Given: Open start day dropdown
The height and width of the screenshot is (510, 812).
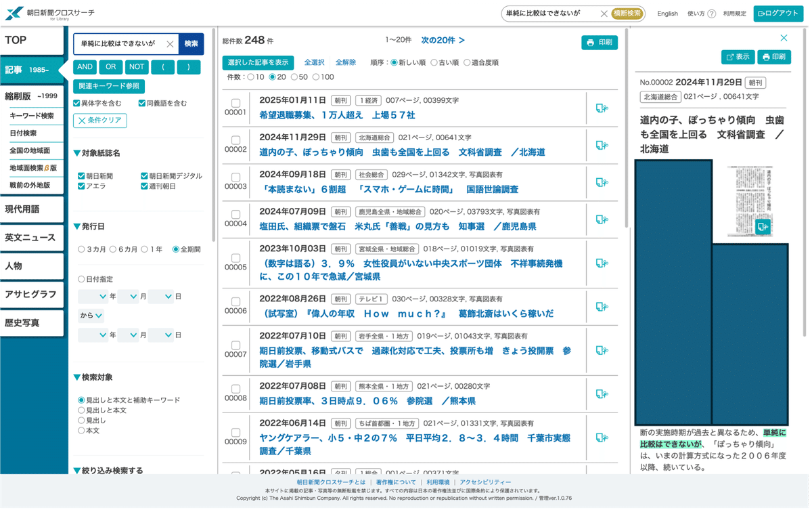Looking at the screenshot, I should (161, 297).
